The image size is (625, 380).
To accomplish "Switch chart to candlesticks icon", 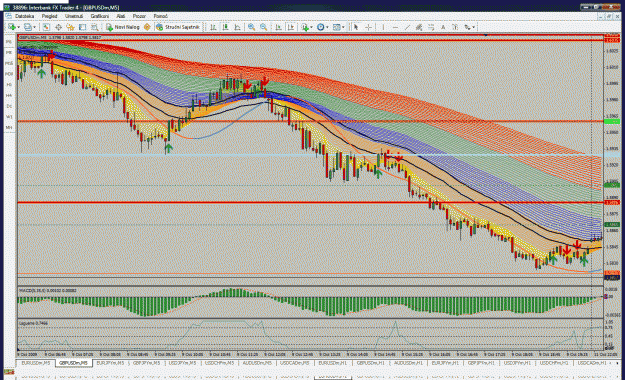I will coord(226,27).
